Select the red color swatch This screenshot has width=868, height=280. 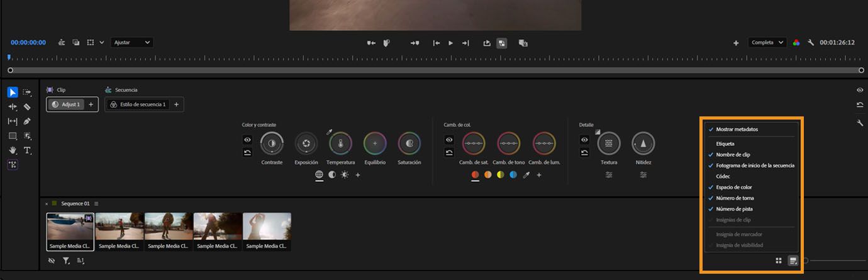[475, 174]
